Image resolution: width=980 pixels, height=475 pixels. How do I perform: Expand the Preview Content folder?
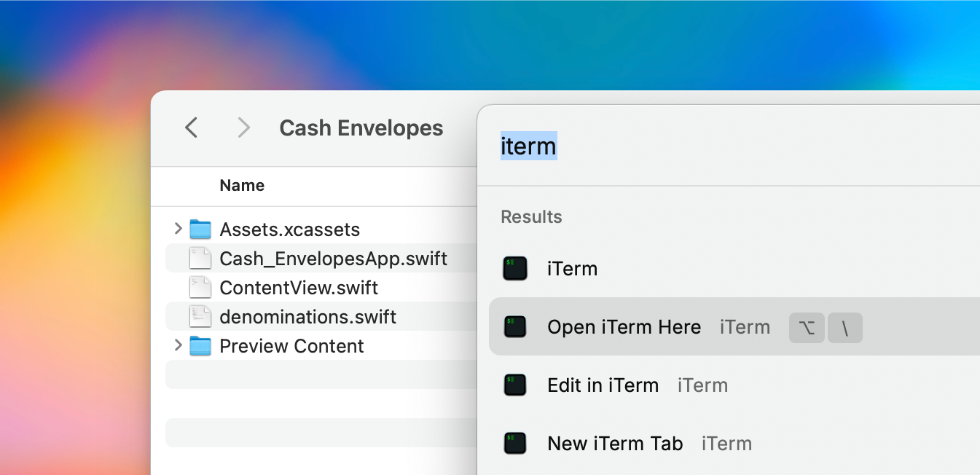coord(178,345)
